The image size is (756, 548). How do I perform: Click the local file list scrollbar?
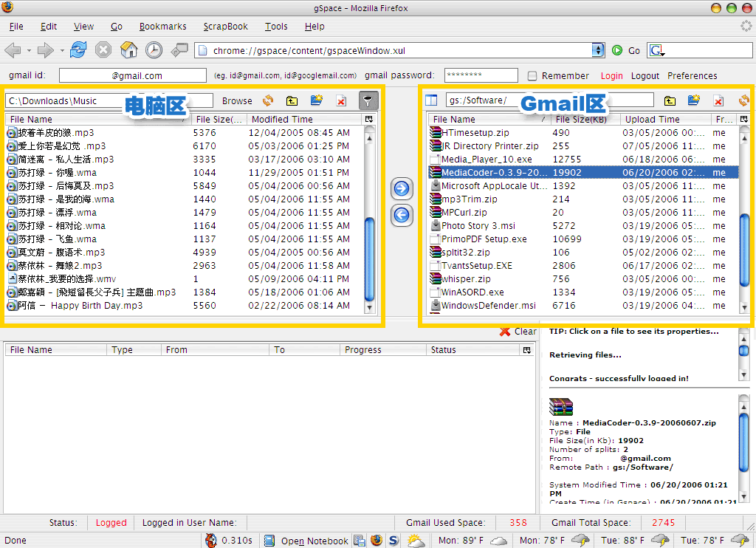click(370, 251)
